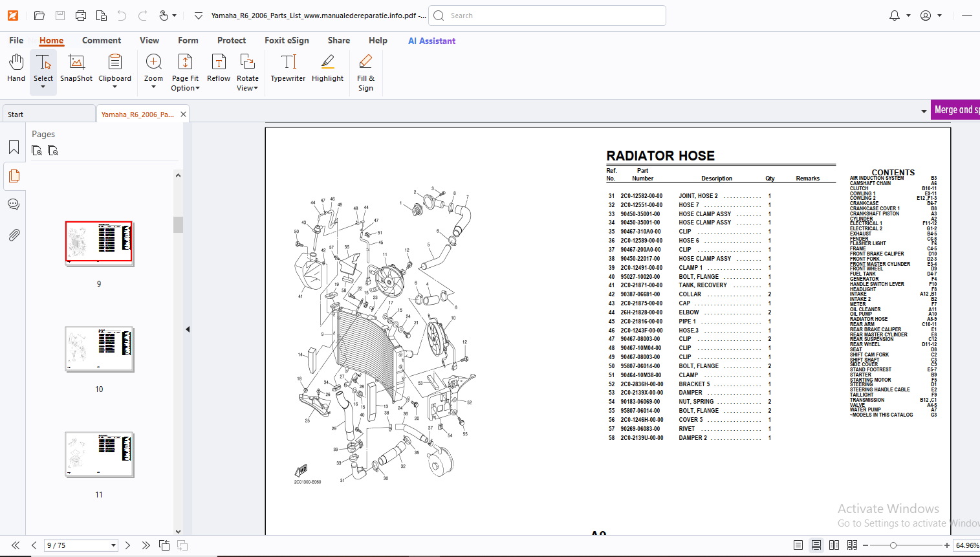Open the Foxit eSign tab
Viewport: 980px width, 557px height.
click(287, 40)
